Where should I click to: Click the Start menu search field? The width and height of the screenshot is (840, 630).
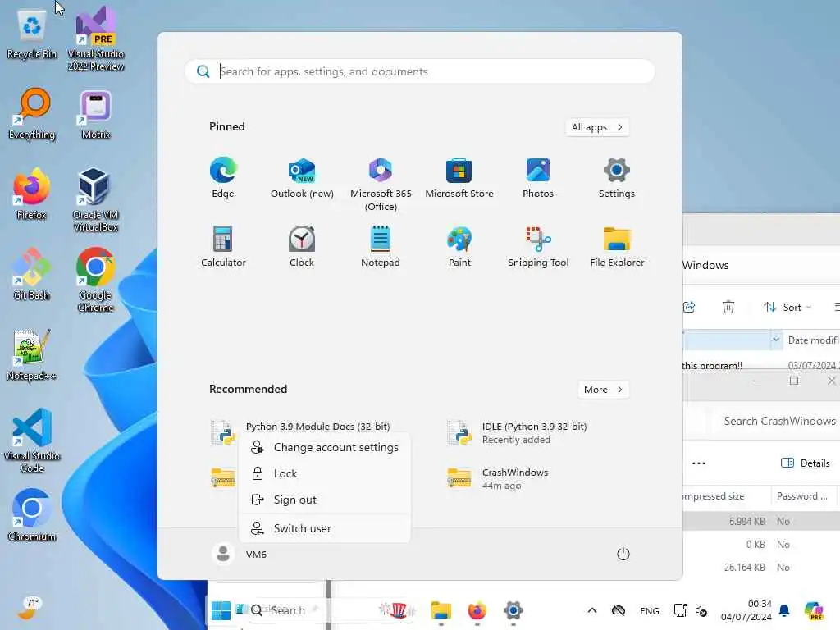(420, 71)
